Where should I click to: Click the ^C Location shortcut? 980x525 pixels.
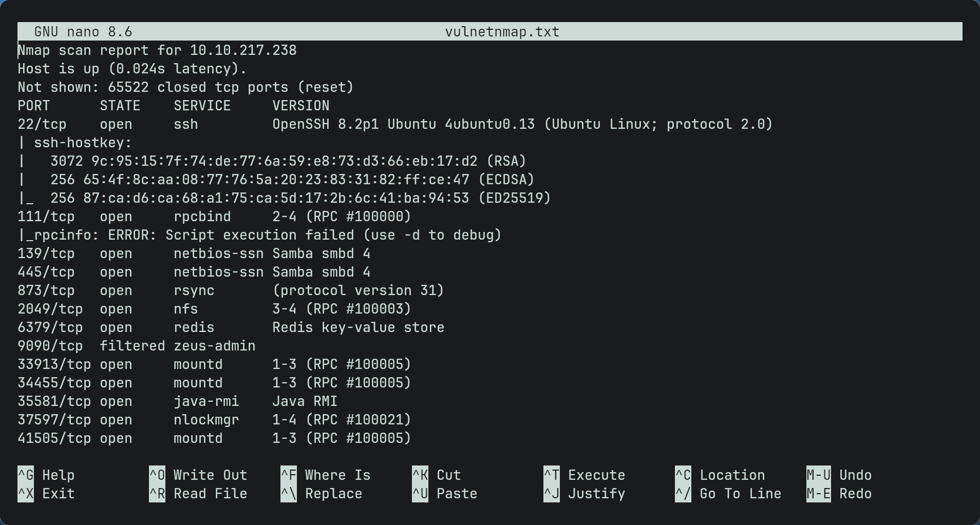coord(720,475)
